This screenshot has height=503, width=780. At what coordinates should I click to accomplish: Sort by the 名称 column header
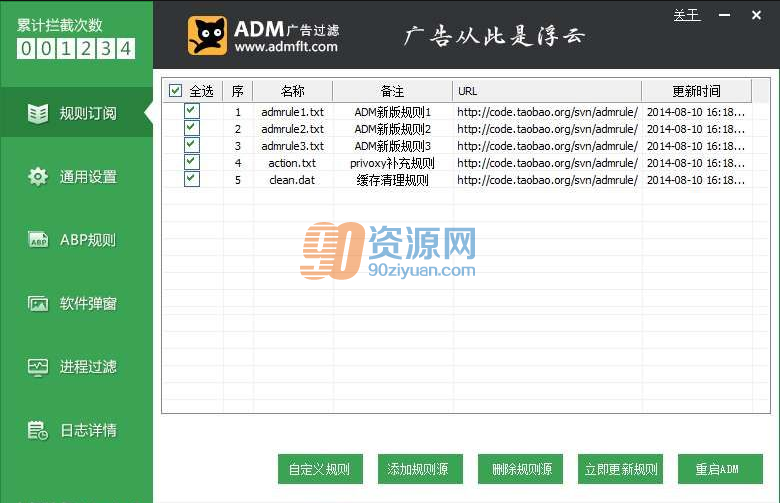[x=292, y=91]
